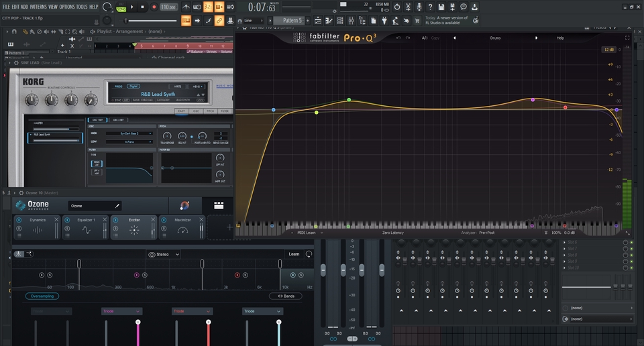Click the pink Exciter band amount slider
Image resolution: width=644 pixels, height=346 pixels.
tap(138, 333)
